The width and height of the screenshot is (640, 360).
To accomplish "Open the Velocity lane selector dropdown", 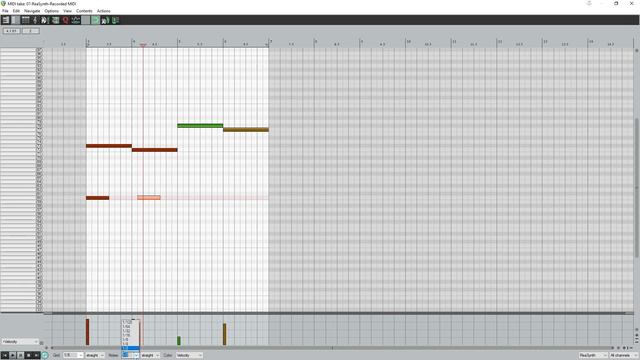I will click(x=20, y=342).
